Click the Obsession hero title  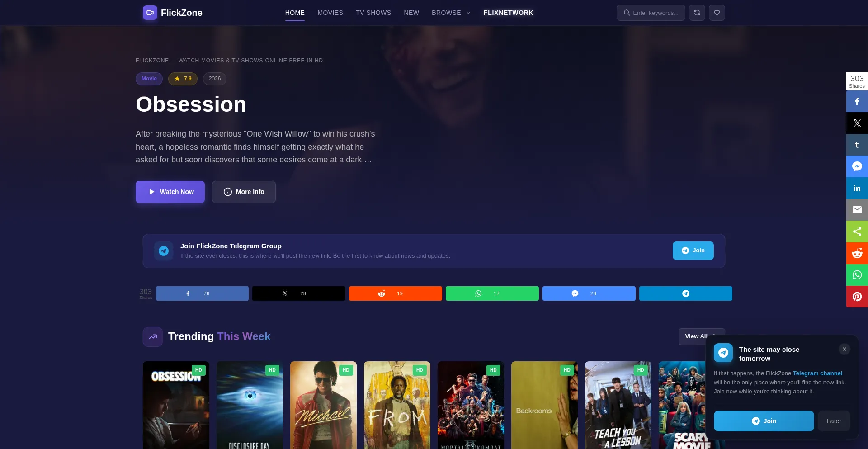pyautogui.click(x=191, y=104)
